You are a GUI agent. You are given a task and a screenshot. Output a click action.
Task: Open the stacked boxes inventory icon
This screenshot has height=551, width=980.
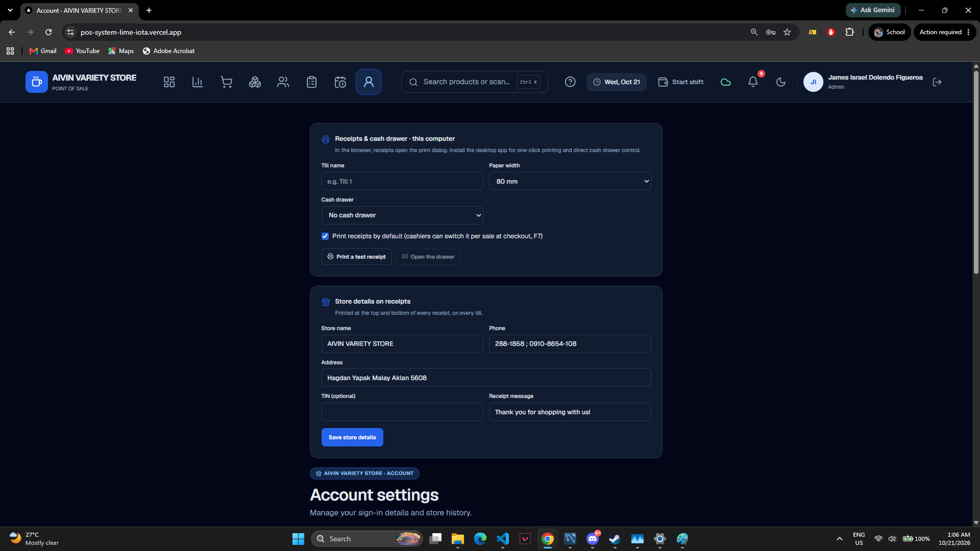point(255,82)
